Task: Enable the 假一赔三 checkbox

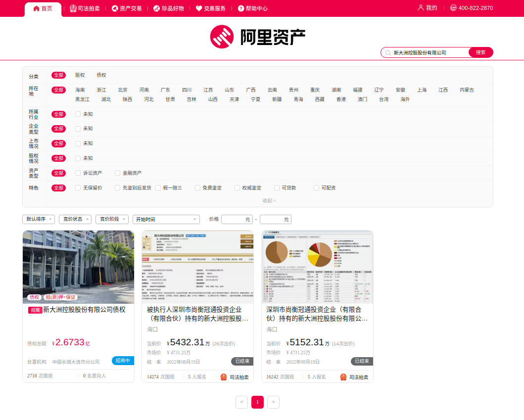Action: (158, 188)
